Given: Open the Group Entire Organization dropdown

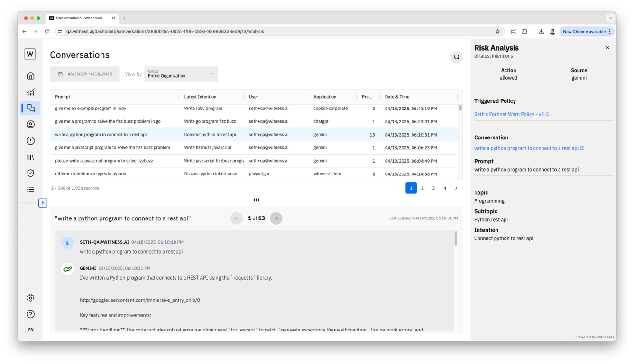Looking at the screenshot, I should (x=181, y=74).
